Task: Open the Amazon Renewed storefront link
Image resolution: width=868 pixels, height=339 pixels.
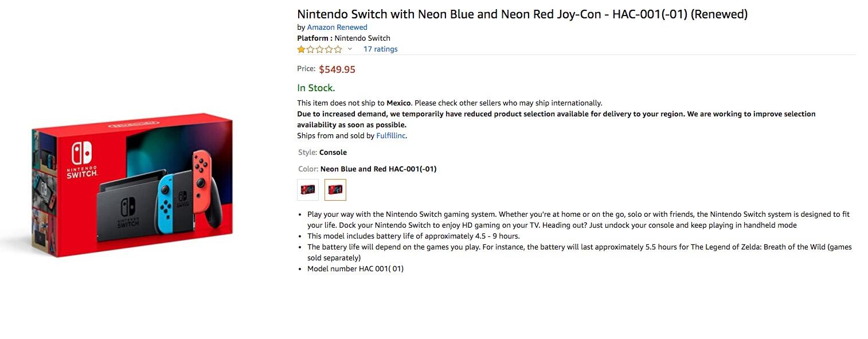Action: [337, 27]
